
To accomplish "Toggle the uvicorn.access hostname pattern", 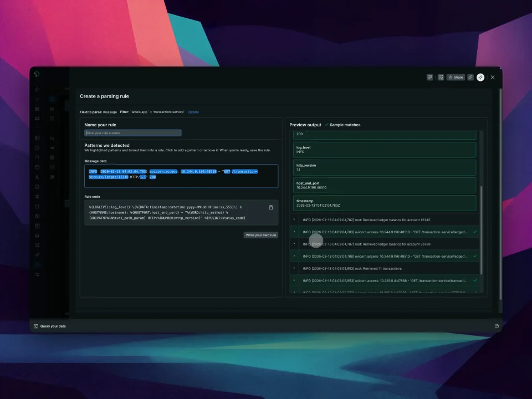I will (163, 172).
